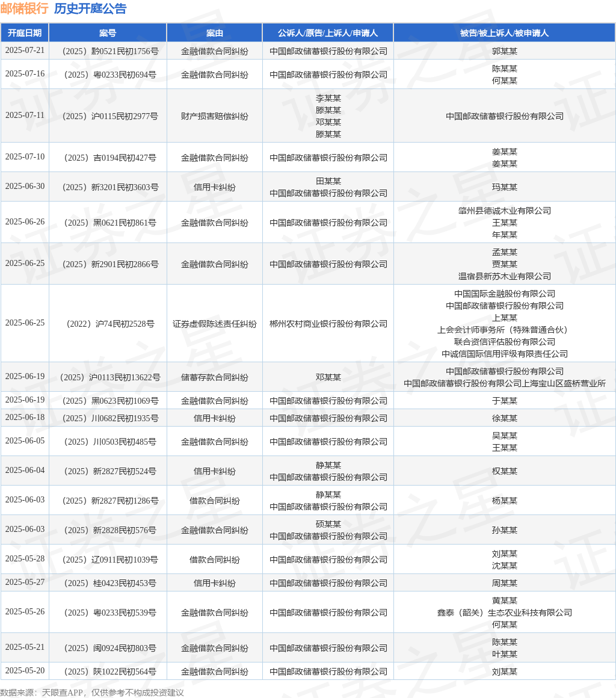Select case number （2025）桂0423民初453号
The image size is (616, 698).
click(110, 583)
